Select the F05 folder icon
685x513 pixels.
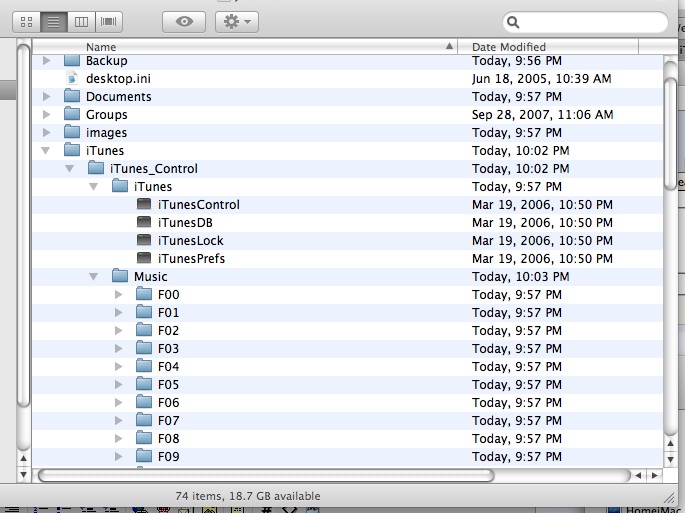point(144,384)
